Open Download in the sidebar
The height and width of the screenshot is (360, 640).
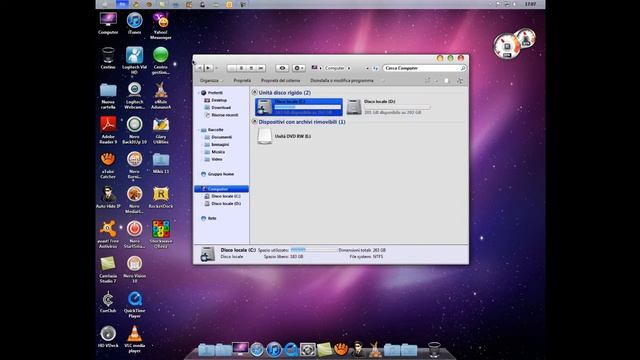221,107
